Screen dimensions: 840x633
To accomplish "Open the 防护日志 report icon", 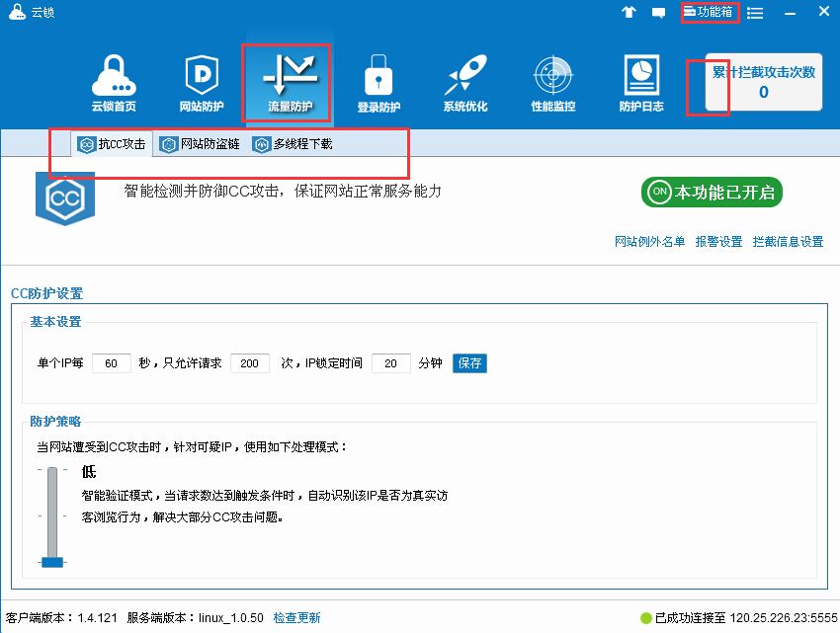I will pos(641,82).
